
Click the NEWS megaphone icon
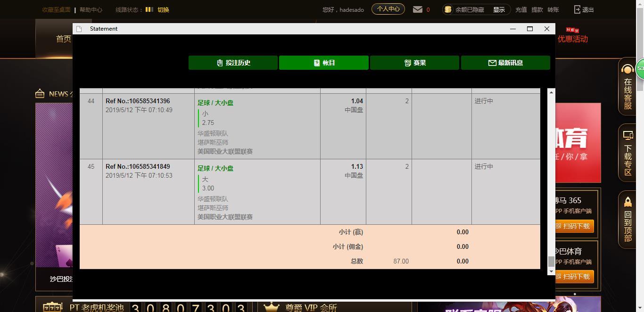click(x=40, y=93)
